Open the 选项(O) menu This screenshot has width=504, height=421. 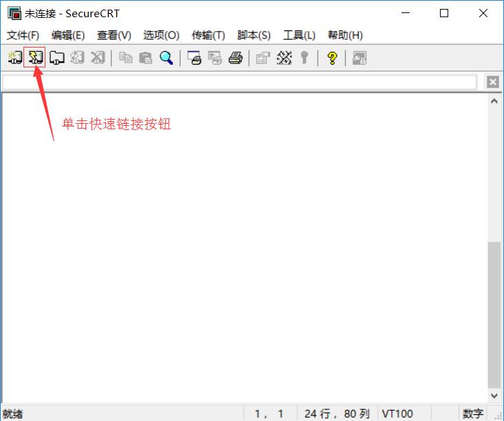point(161,35)
